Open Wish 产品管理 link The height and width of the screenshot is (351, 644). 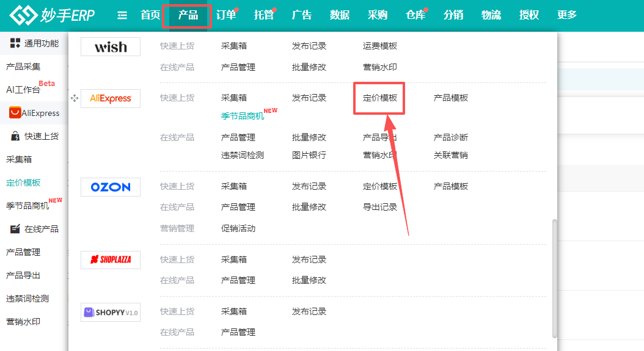click(238, 67)
